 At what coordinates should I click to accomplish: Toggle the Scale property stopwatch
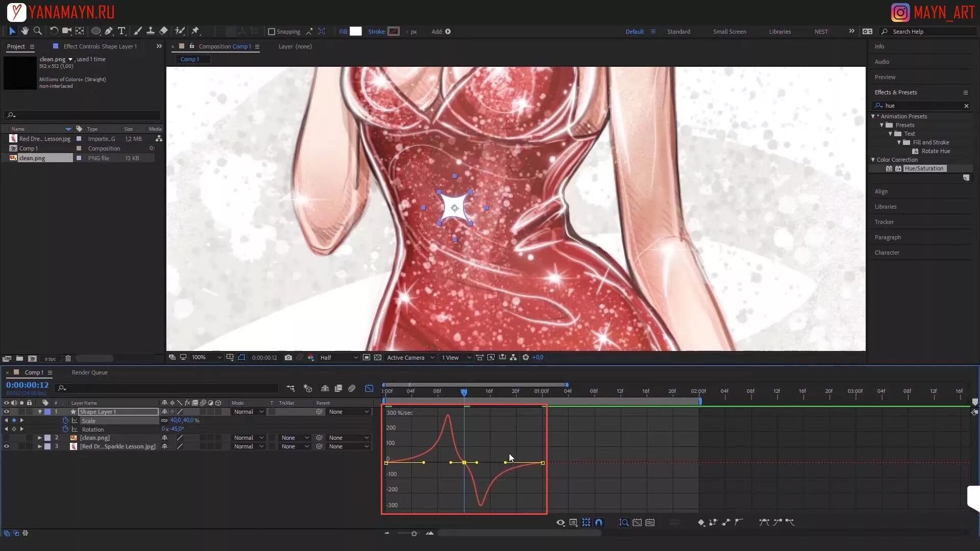coord(65,420)
